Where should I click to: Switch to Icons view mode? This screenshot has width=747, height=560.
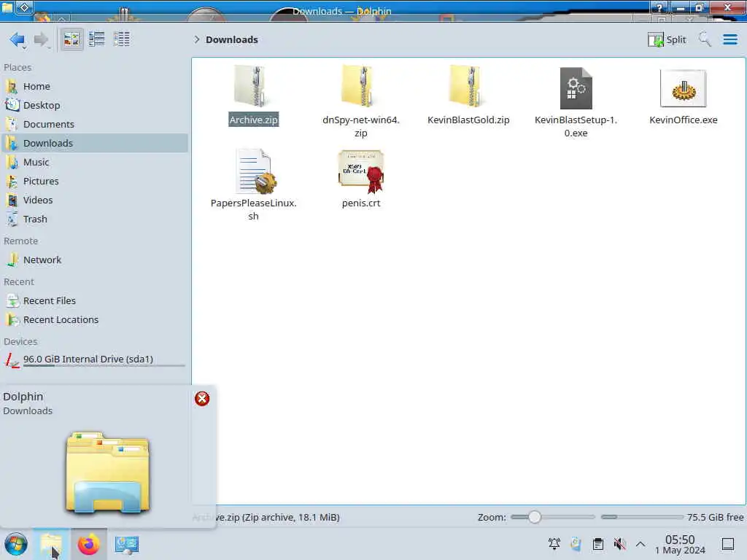[71, 39]
